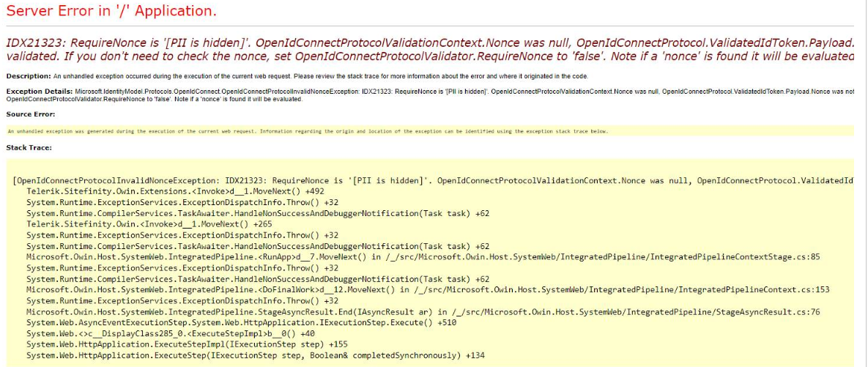Click the "Server Error in '/' Application." heading
The height and width of the screenshot is (367, 868).
(x=111, y=11)
